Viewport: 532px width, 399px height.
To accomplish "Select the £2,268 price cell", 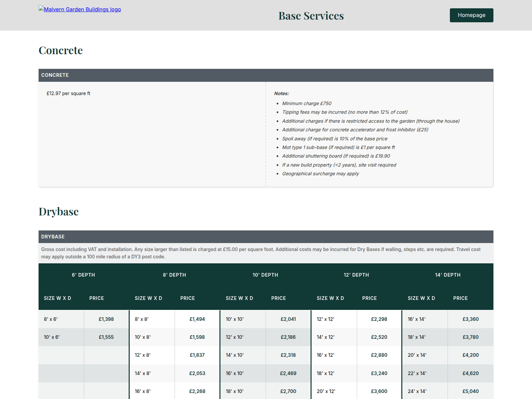I will point(197,391).
